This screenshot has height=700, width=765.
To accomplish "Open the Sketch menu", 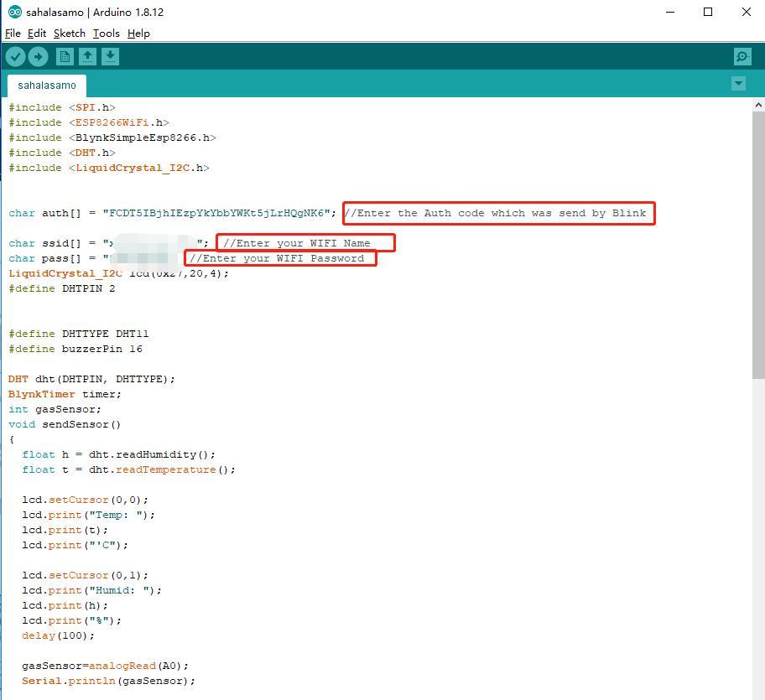I will (x=70, y=34).
